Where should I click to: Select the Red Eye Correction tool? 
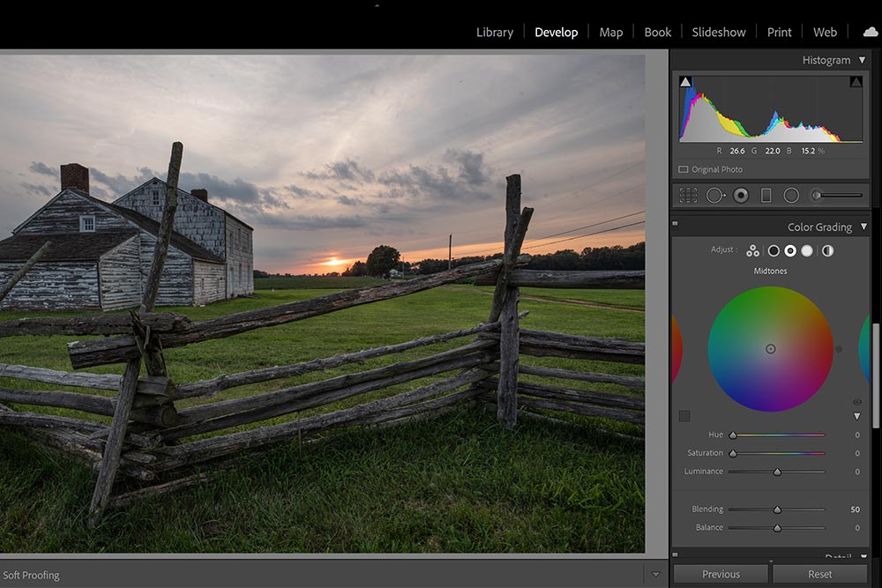coord(742,195)
